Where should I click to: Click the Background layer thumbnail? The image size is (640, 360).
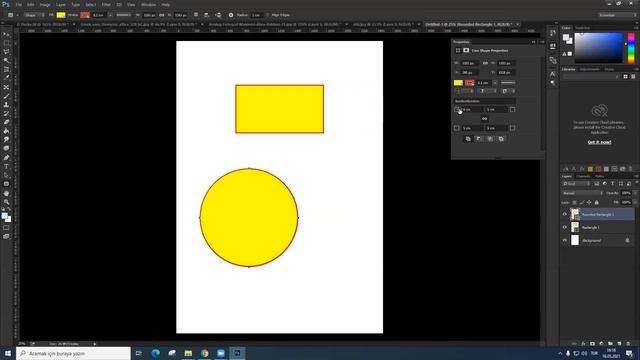tap(575, 240)
